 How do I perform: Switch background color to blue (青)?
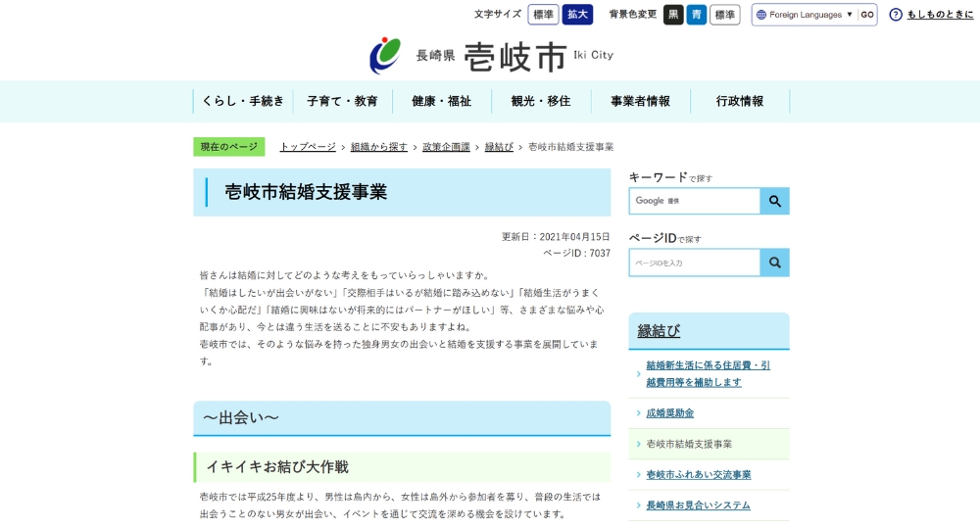(x=696, y=15)
